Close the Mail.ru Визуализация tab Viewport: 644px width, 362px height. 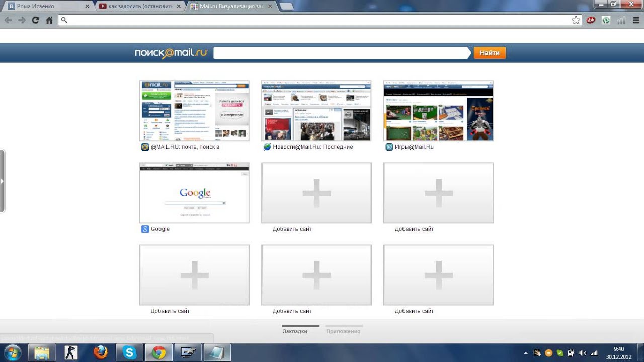point(270,7)
